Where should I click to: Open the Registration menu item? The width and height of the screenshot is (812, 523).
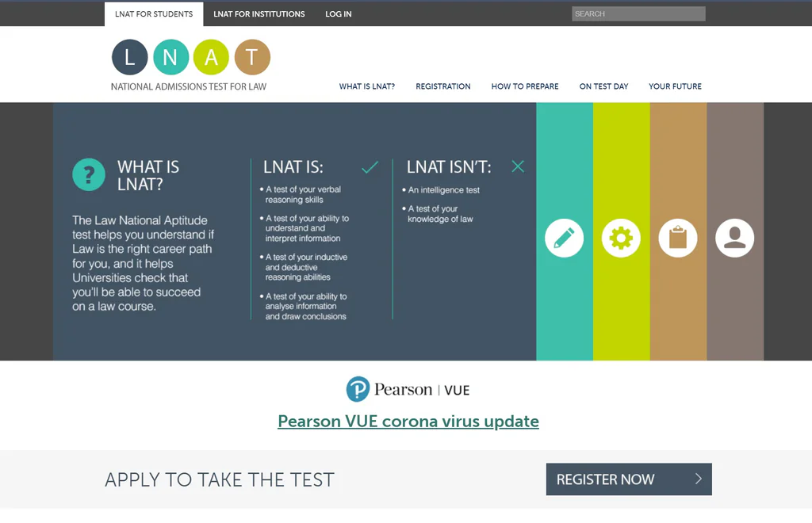443,86
